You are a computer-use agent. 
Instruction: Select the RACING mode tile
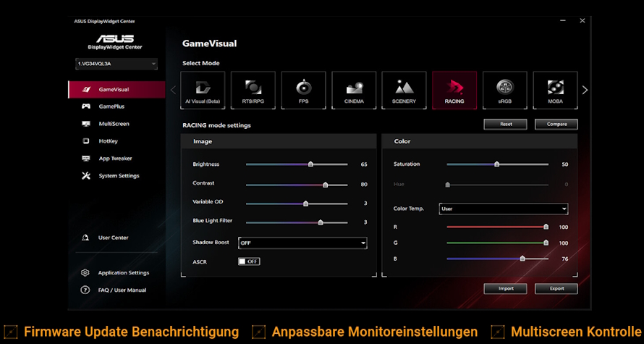(x=454, y=91)
